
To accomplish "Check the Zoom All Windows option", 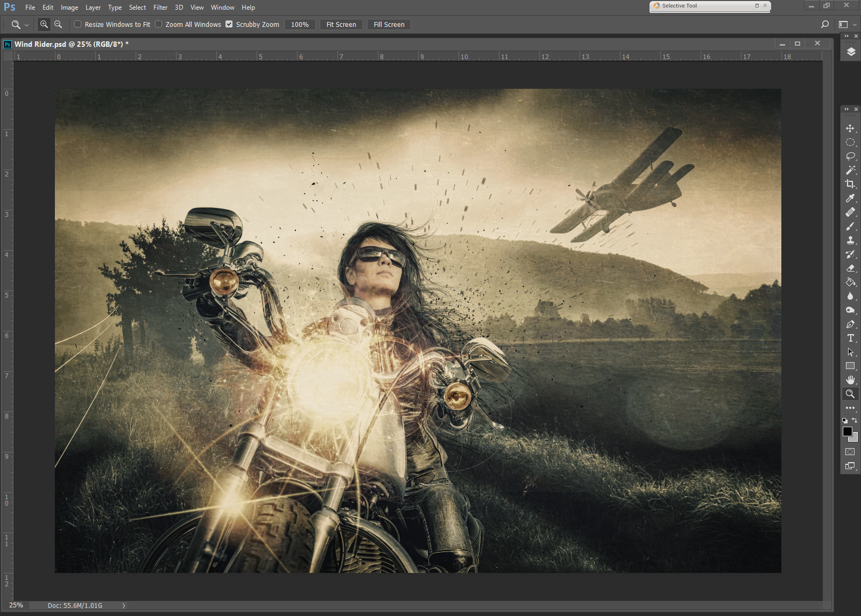I will (159, 24).
